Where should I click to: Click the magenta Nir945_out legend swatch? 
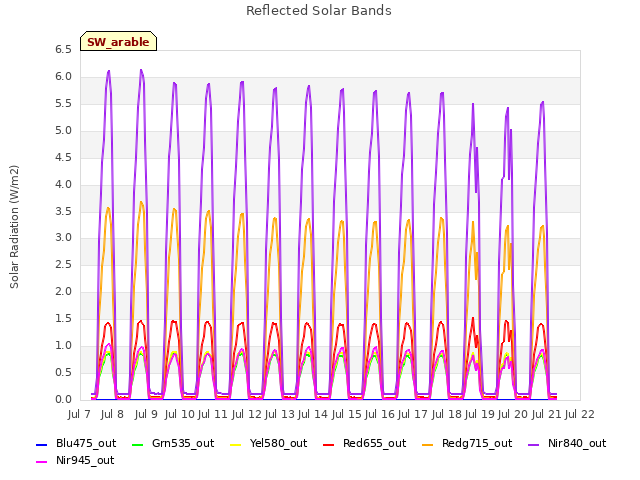[x=42, y=462]
